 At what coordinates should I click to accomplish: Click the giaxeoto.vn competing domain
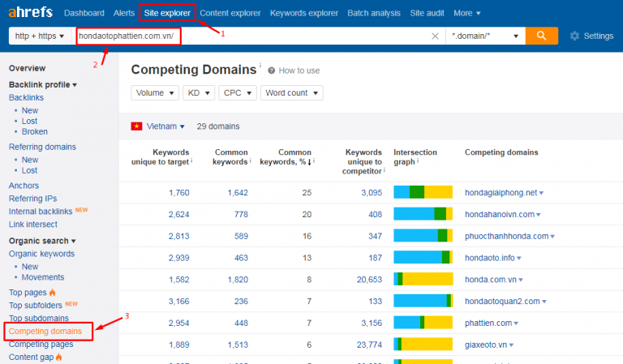tap(486, 345)
